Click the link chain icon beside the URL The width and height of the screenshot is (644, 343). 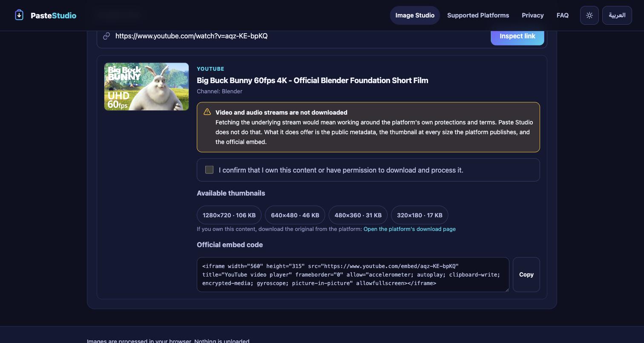107,36
